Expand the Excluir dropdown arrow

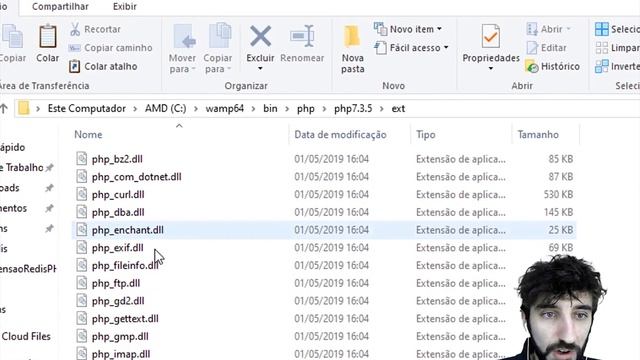(x=260, y=69)
